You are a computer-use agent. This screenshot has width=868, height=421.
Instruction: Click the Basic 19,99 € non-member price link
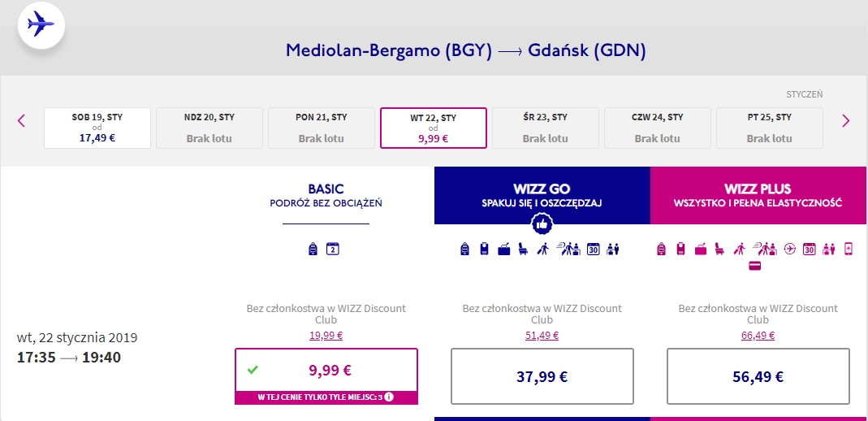click(x=326, y=336)
